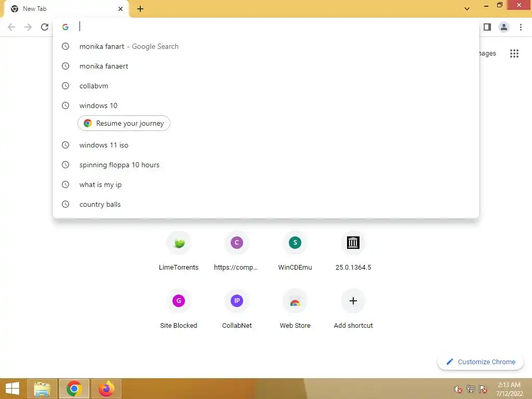The image size is (532, 399).
Task: Close the New Tab tab
Action: [x=121, y=9]
